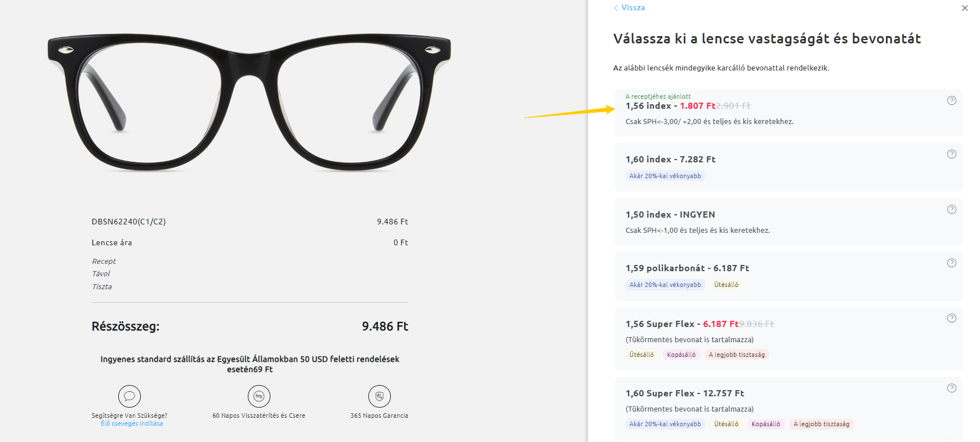
Task: Close the lens selection panel
Action: click(x=964, y=8)
